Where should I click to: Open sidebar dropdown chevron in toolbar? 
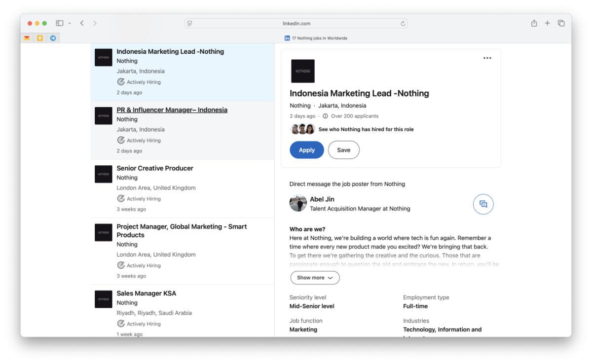[x=70, y=23]
